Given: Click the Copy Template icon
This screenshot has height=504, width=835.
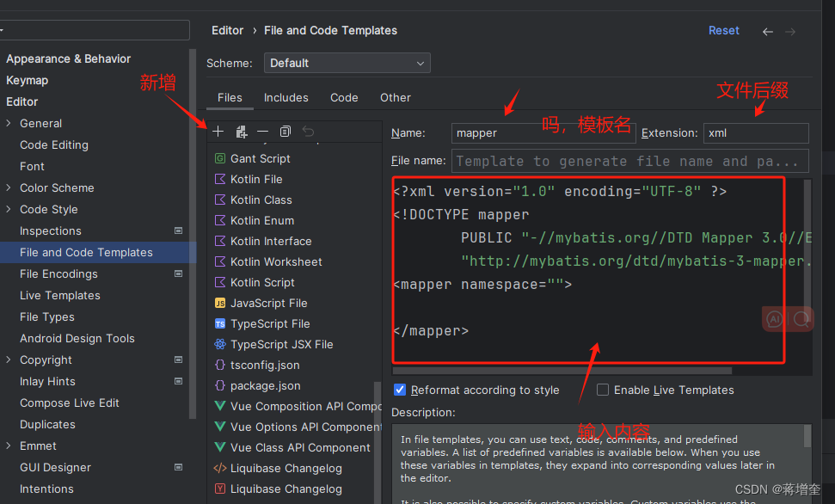Looking at the screenshot, I should pos(285,132).
